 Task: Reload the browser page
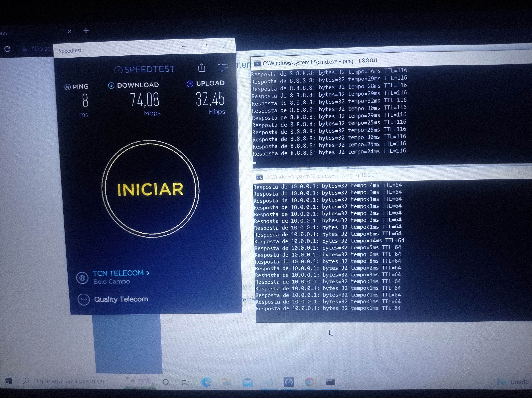coord(7,49)
